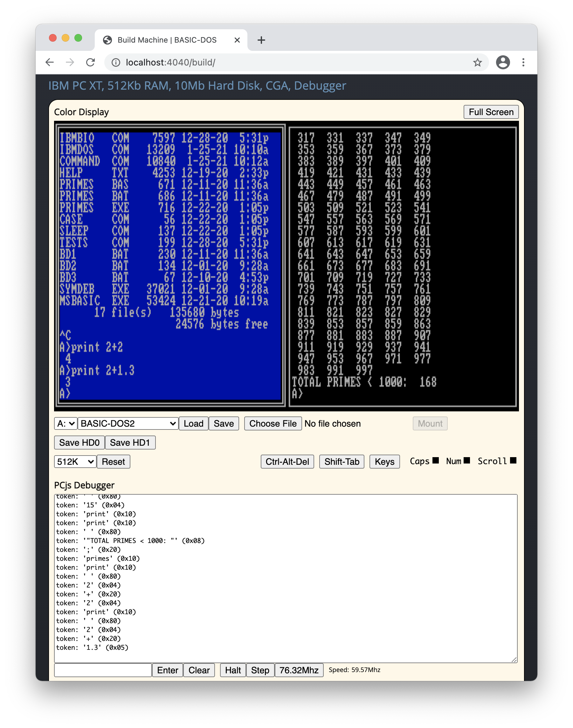Image resolution: width=573 pixels, height=728 pixels.
Task: Click the Load button
Action: tap(193, 423)
